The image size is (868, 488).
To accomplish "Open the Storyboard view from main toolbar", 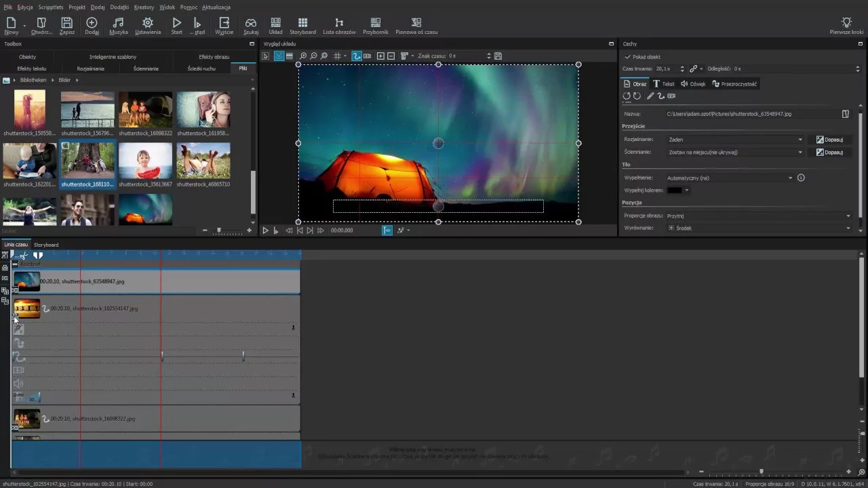I will 302,23.
